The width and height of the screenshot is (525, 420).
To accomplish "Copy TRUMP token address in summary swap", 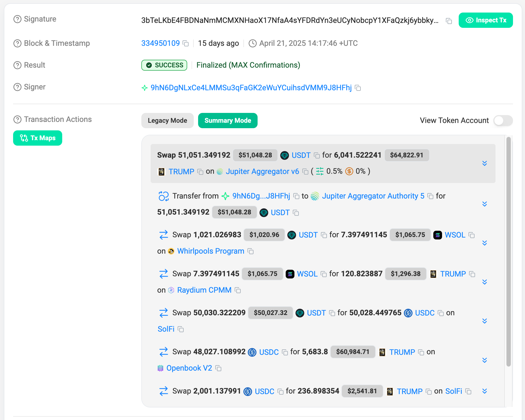I will point(200,172).
